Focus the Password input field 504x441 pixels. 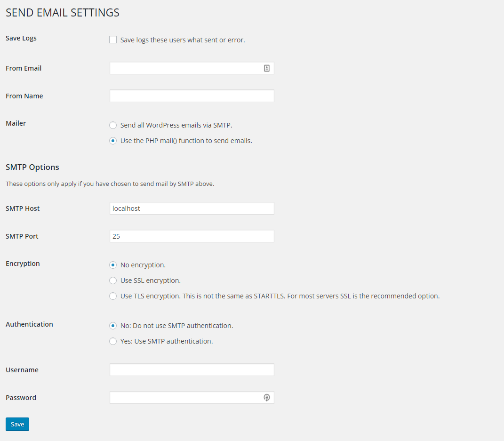pyautogui.click(x=192, y=398)
